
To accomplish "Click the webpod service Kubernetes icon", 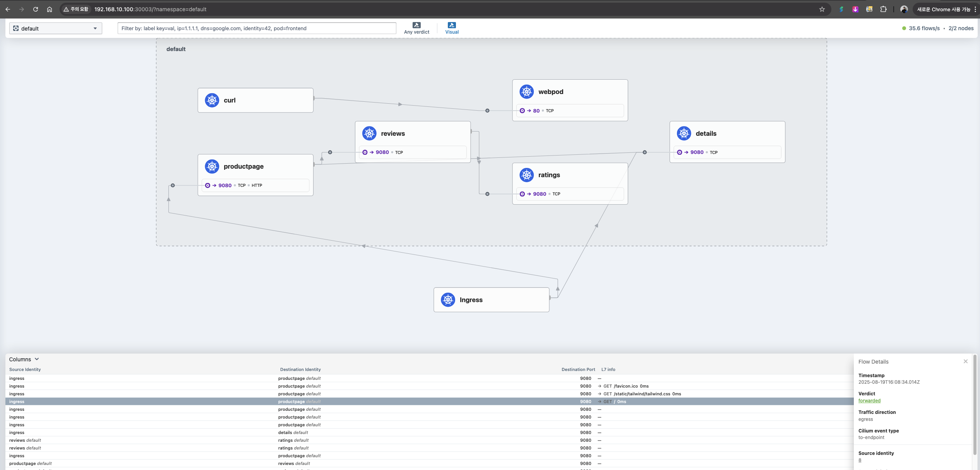I will 526,92.
